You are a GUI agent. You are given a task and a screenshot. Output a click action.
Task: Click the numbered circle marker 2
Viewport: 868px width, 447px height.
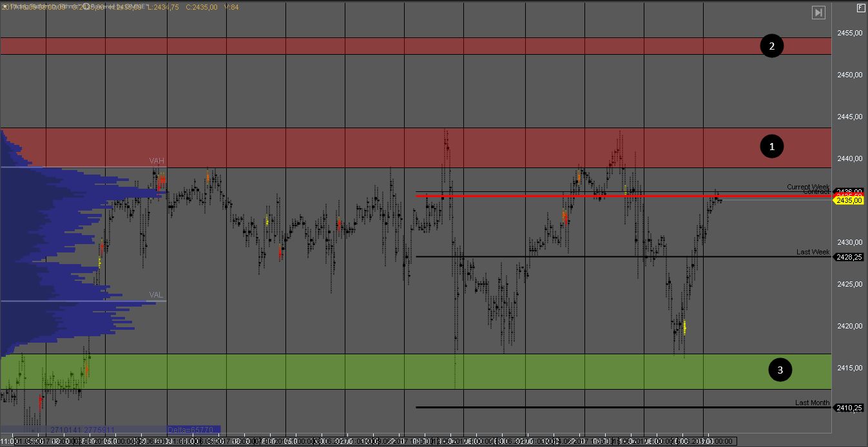tap(771, 46)
